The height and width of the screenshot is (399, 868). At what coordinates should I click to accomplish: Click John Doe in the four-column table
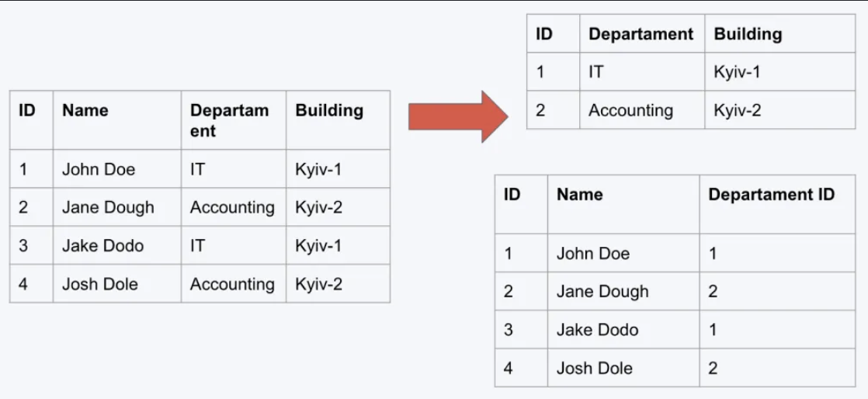99,169
